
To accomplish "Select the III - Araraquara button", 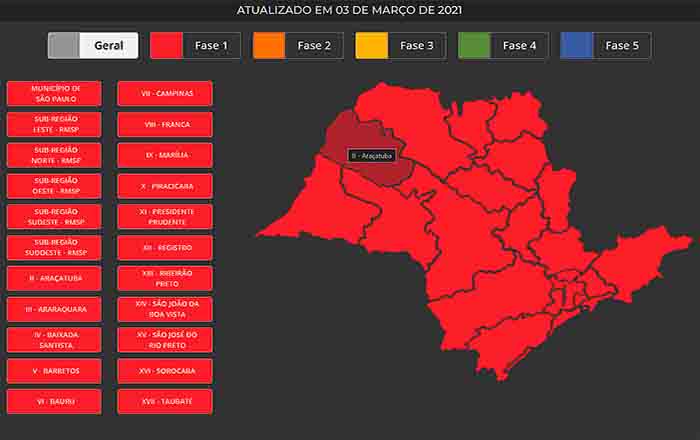I will click(x=56, y=309).
